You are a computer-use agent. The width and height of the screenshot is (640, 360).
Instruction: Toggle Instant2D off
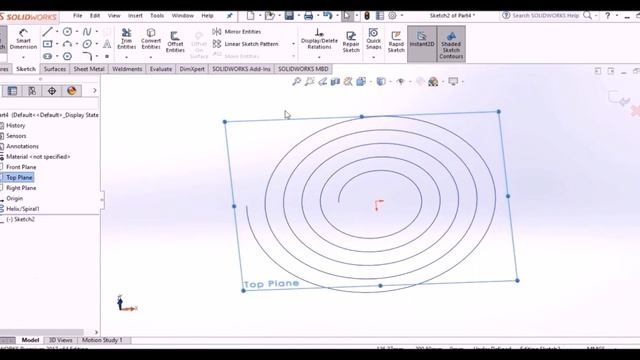tap(422, 44)
